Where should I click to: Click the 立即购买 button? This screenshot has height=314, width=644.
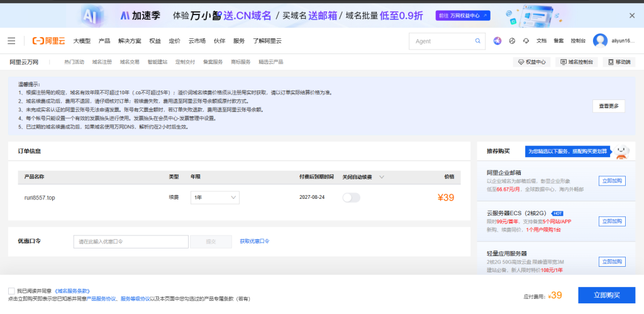[x=607, y=295]
